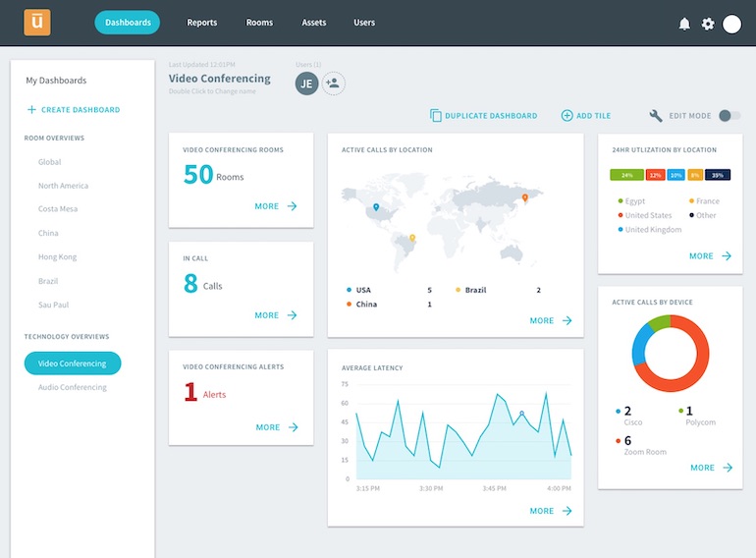This screenshot has height=558, width=756.
Task: Click the Duplicate Dashboard copy icon
Action: 436,116
